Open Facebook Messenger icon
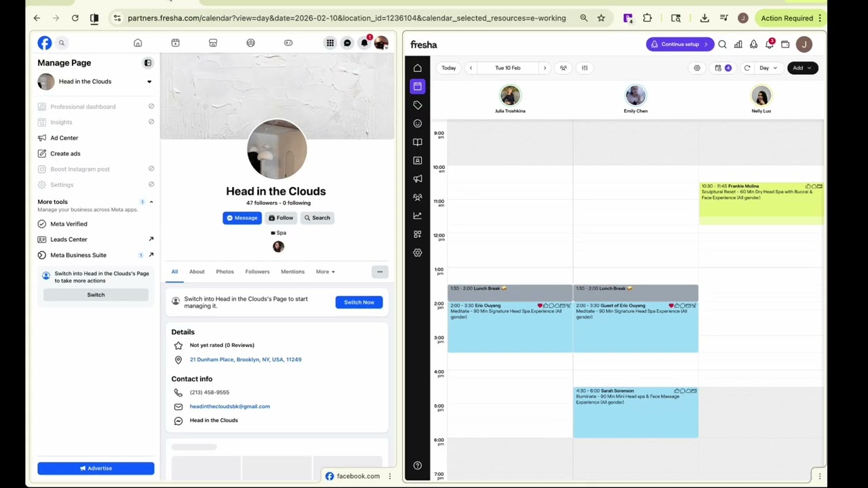Screen dimensions: 868x488 [x=347, y=43]
